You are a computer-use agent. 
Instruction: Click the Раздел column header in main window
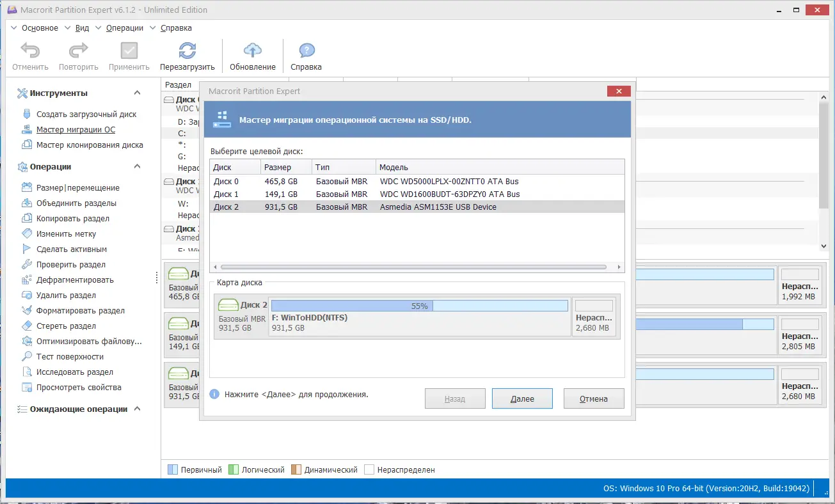coord(179,85)
